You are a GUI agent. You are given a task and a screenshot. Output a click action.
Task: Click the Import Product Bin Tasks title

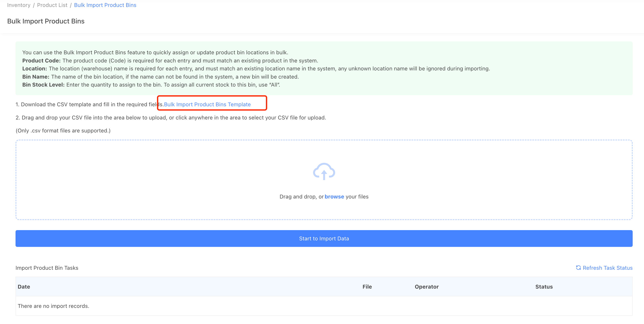pos(47,268)
